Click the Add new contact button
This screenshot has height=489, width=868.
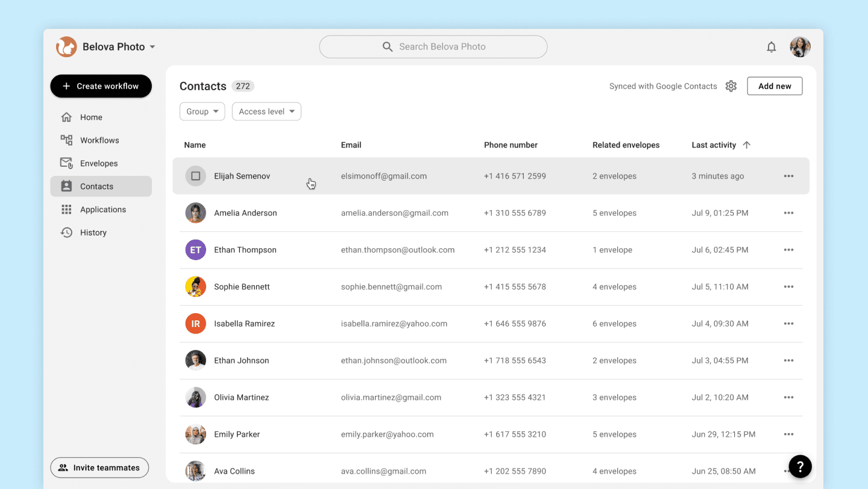[x=775, y=86]
